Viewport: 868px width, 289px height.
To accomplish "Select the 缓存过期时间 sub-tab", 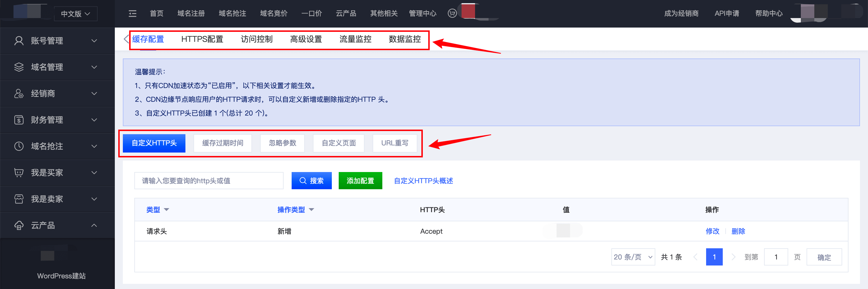I will coord(222,143).
